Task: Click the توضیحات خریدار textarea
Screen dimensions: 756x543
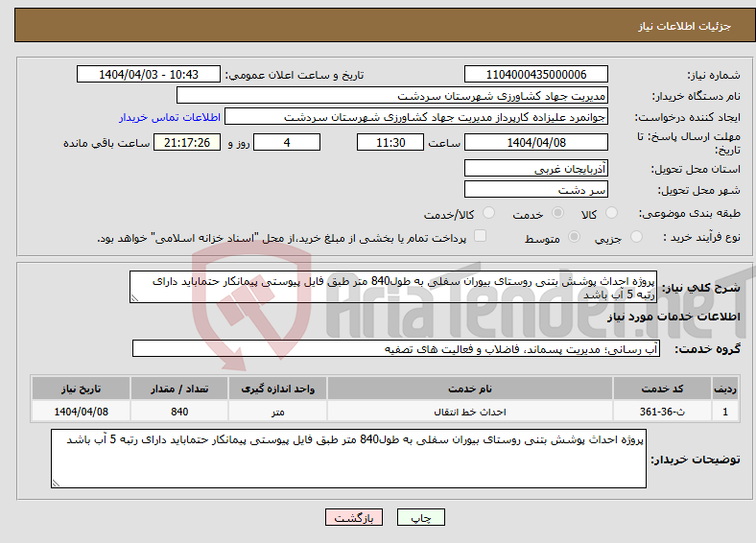Action: point(348,459)
